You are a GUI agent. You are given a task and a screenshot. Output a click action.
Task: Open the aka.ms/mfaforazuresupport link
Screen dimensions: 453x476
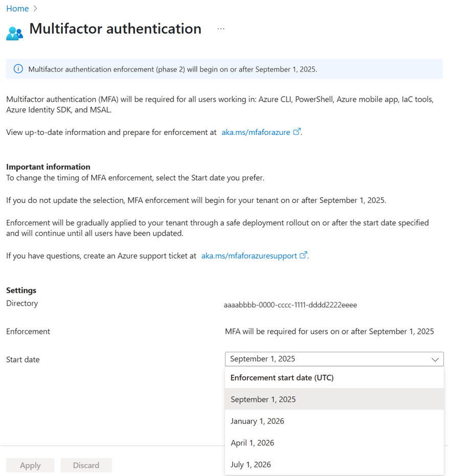coord(250,255)
